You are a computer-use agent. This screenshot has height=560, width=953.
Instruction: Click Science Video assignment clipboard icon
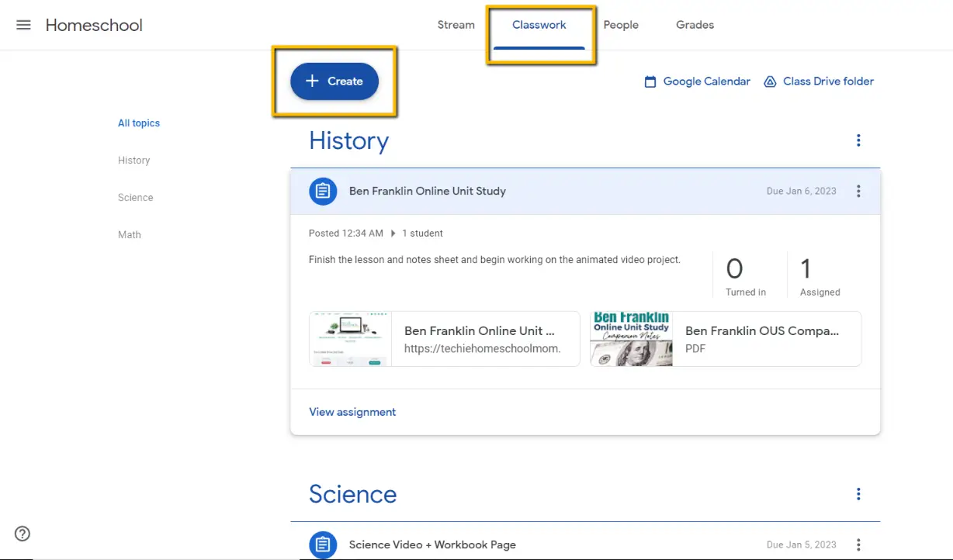323,544
